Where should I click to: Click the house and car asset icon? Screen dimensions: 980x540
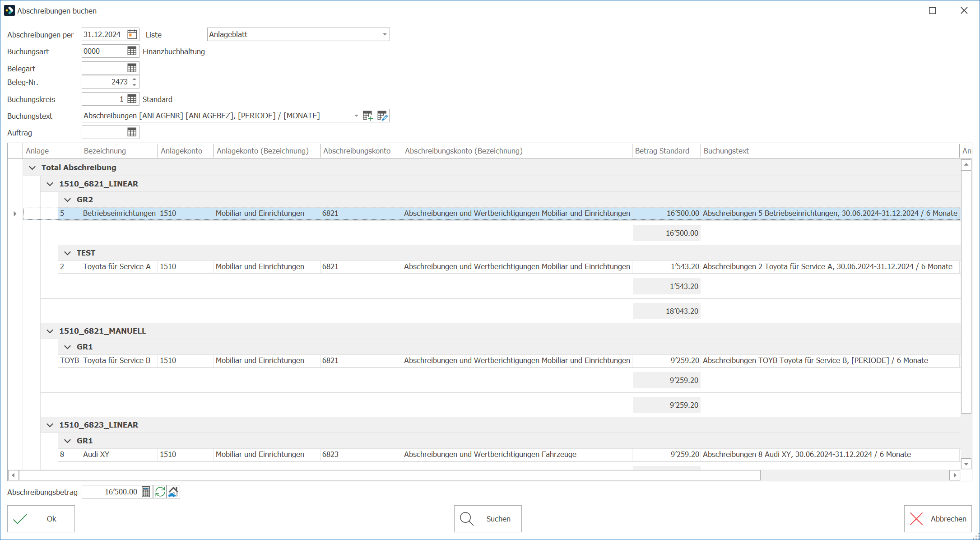point(173,492)
